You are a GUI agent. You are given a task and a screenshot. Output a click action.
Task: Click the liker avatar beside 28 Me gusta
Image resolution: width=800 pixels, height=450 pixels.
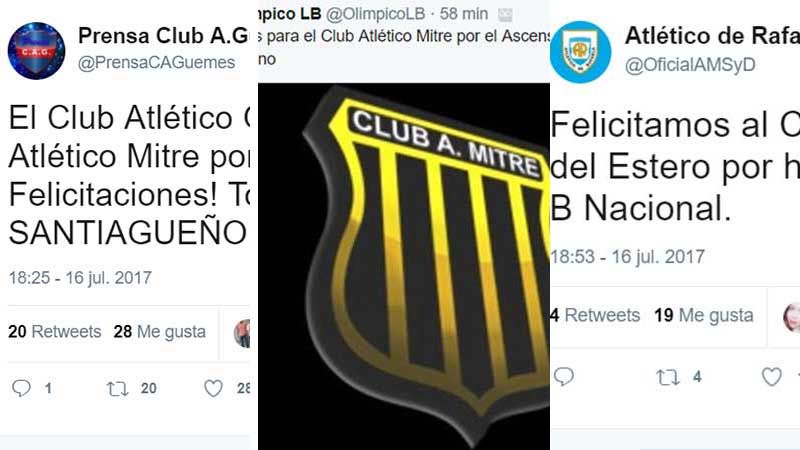(243, 334)
